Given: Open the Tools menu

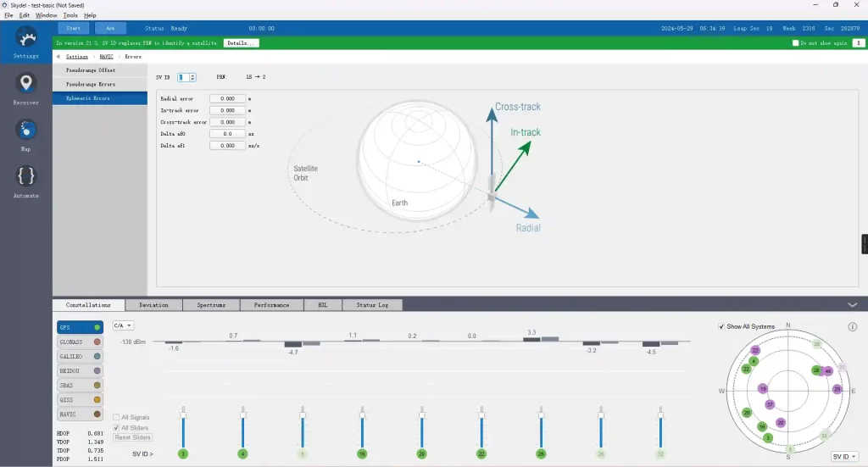Looking at the screenshot, I should (70, 15).
